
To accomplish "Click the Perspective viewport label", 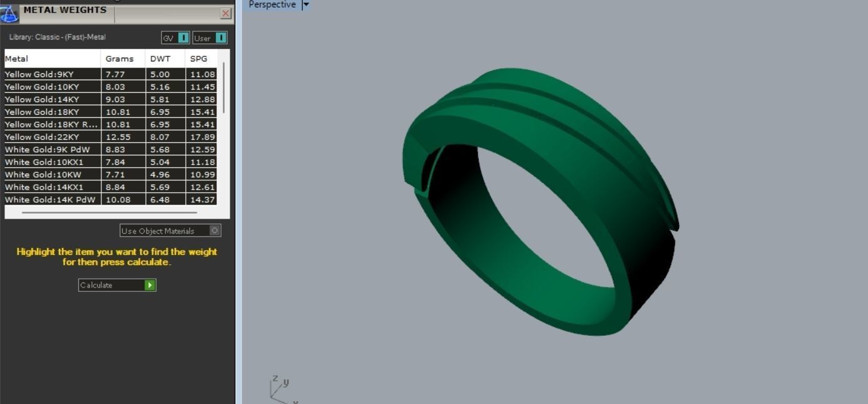I will coord(272,5).
